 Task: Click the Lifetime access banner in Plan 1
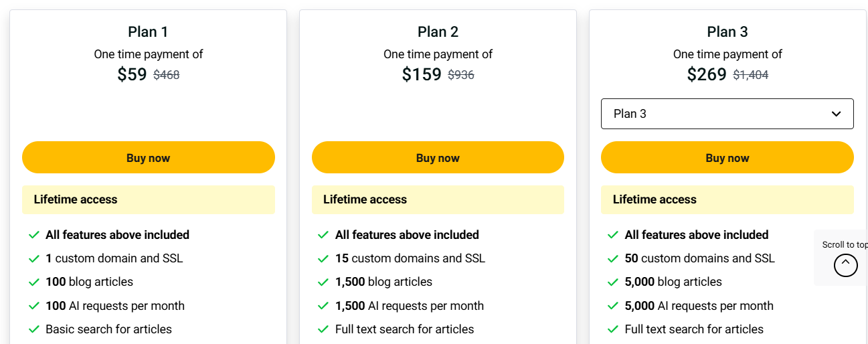[148, 199]
